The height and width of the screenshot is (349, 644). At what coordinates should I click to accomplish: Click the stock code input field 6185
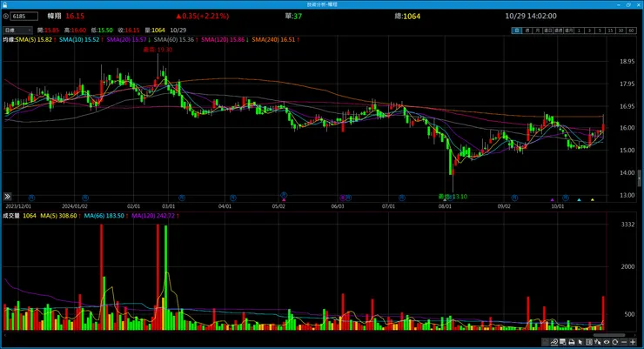click(24, 17)
